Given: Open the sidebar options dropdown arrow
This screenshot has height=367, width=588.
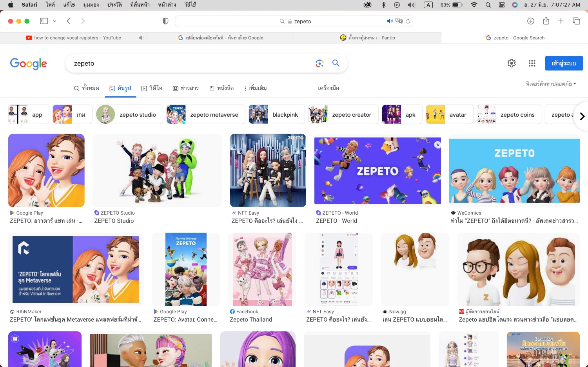Looking at the screenshot, I should (55, 21).
